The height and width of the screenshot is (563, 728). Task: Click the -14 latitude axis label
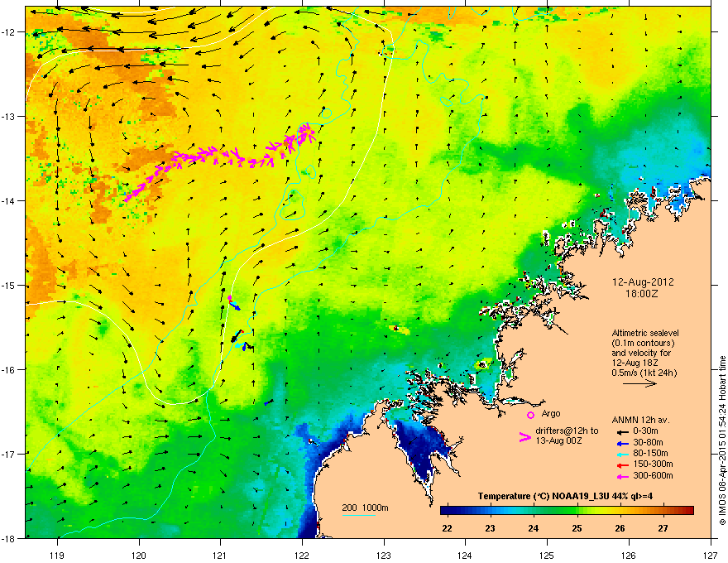(8, 200)
